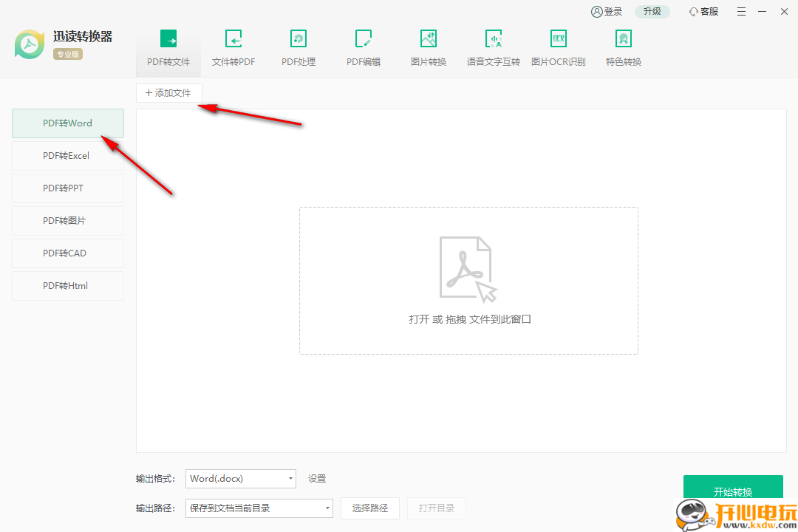Click the 升级 upgrade link
Image resolution: width=798 pixels, height=532 pixels.
click(652, 12)
